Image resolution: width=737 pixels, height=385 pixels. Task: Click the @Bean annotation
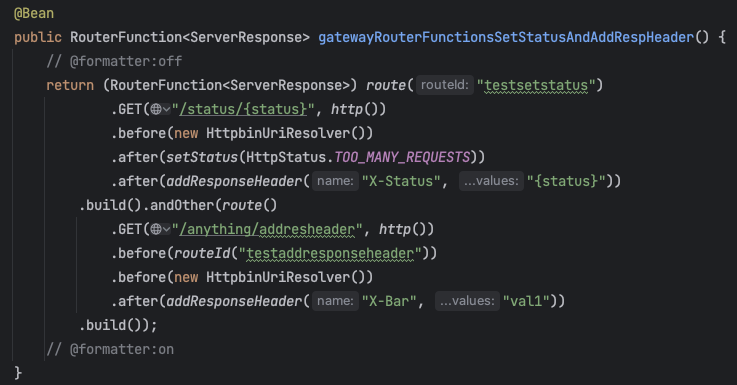34,13
